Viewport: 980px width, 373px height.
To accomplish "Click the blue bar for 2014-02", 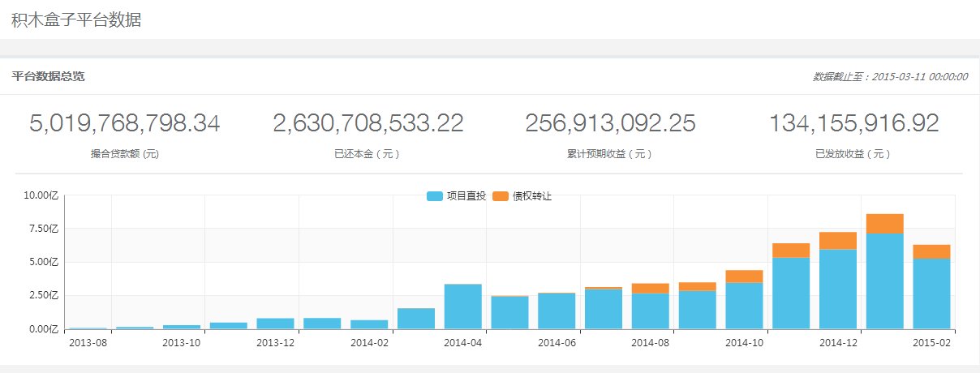I will [370, 324].
